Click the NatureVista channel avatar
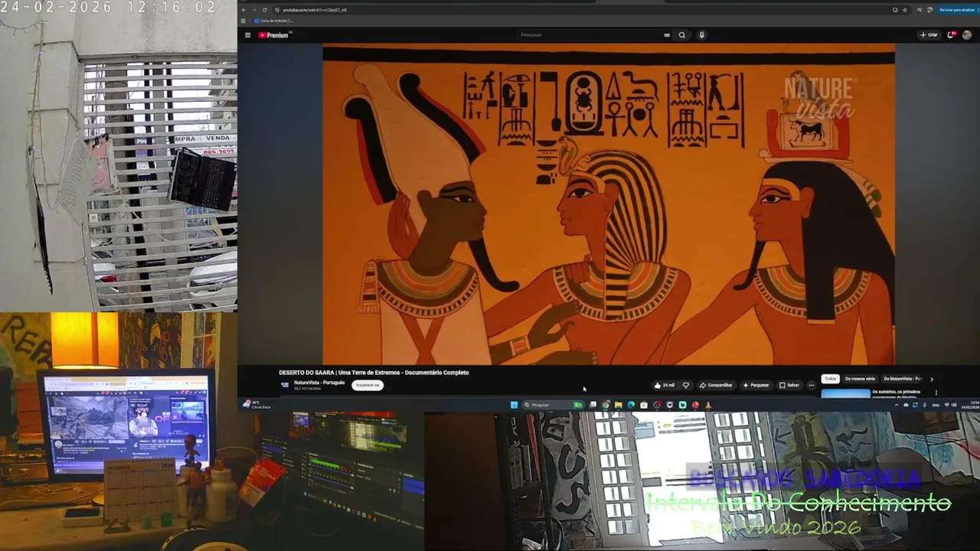The height and width of the screenshot is (551, 980). click(285, 385)
